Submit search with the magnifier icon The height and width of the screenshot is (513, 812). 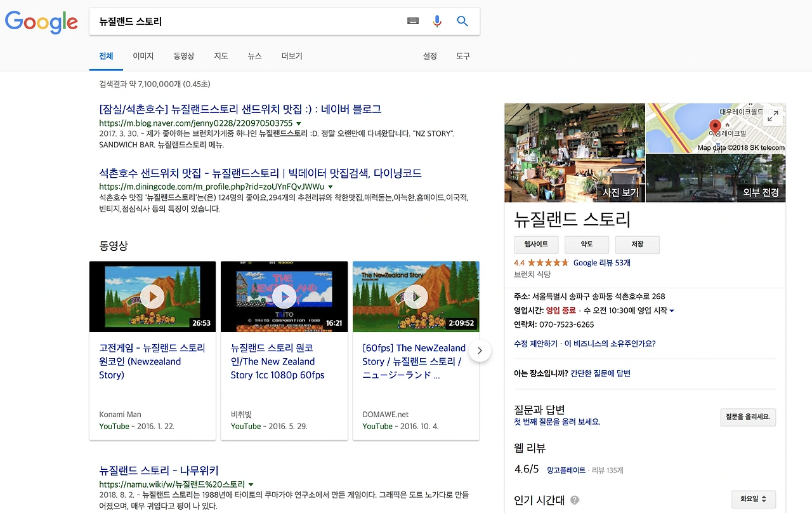(462, 21)
